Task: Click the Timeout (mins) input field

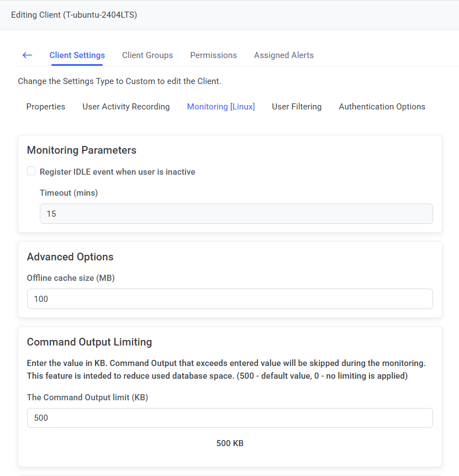Action: point(236,214)
